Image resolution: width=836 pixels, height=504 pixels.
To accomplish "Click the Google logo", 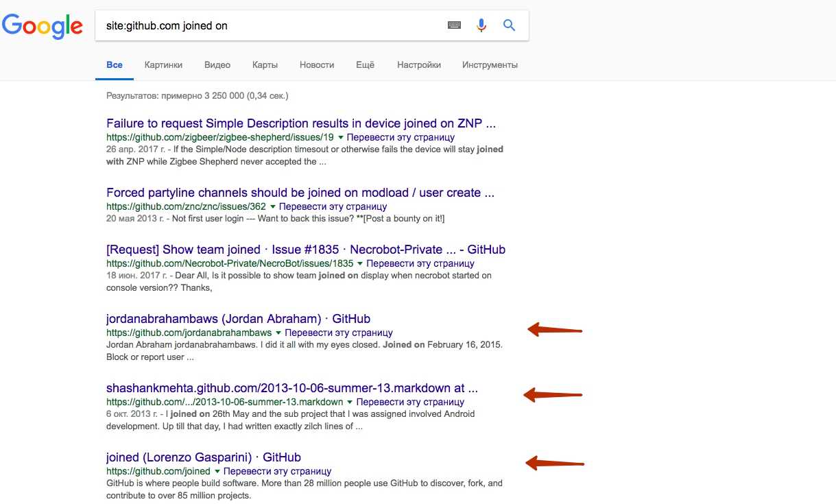I will [x=42, y=26].
